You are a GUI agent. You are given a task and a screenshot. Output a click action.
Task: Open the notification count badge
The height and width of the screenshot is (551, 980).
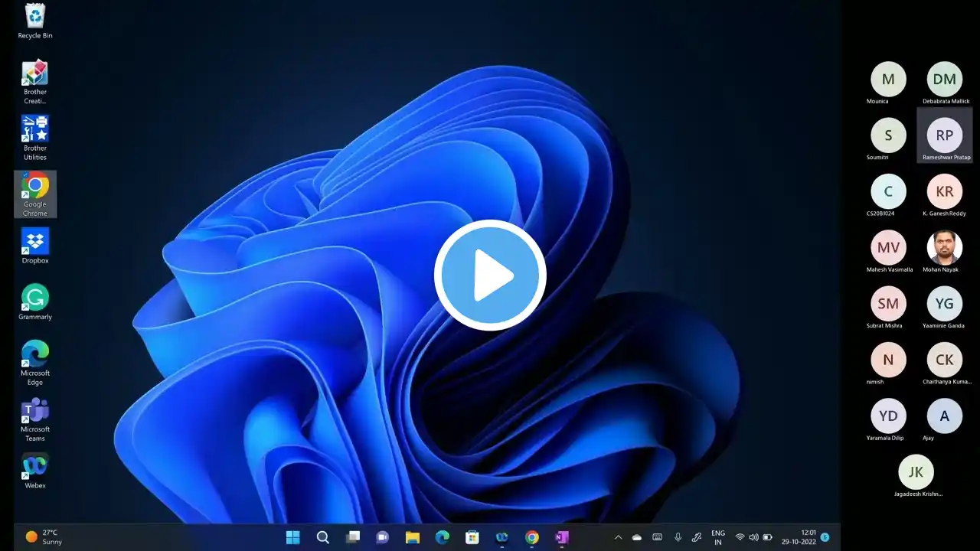point(825,537)
